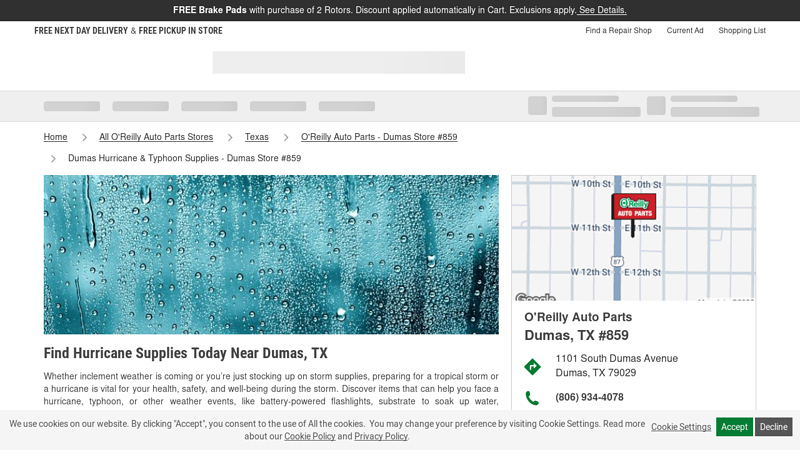
Task: Accept cookies with the green button
Action: point(734,427)
